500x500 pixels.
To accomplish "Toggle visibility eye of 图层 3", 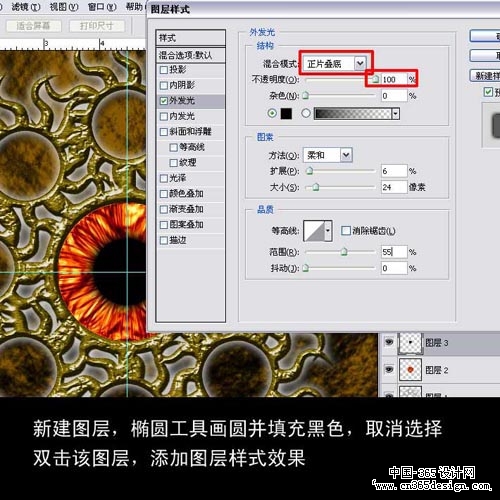I will click(389, 342).
